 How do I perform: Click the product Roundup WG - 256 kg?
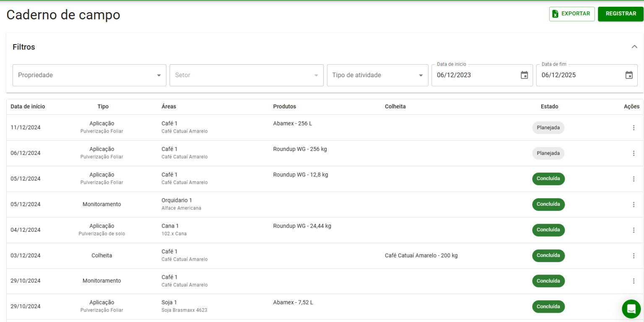(300, 149)
